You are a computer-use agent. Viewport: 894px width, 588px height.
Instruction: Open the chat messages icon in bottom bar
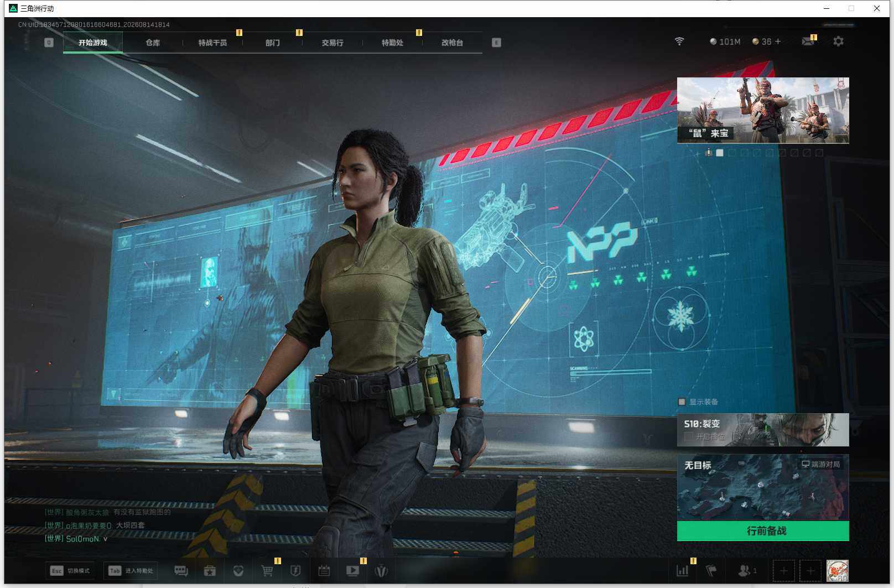181,571
